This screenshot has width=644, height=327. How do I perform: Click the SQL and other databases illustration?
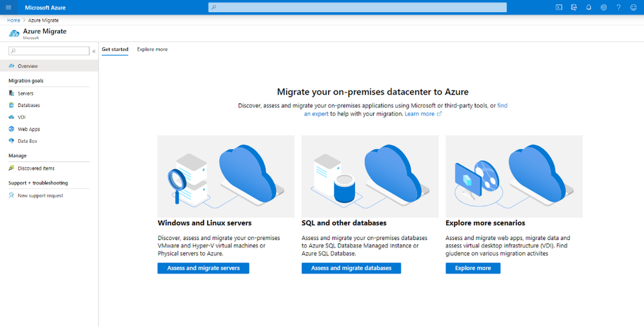(370, 176)
